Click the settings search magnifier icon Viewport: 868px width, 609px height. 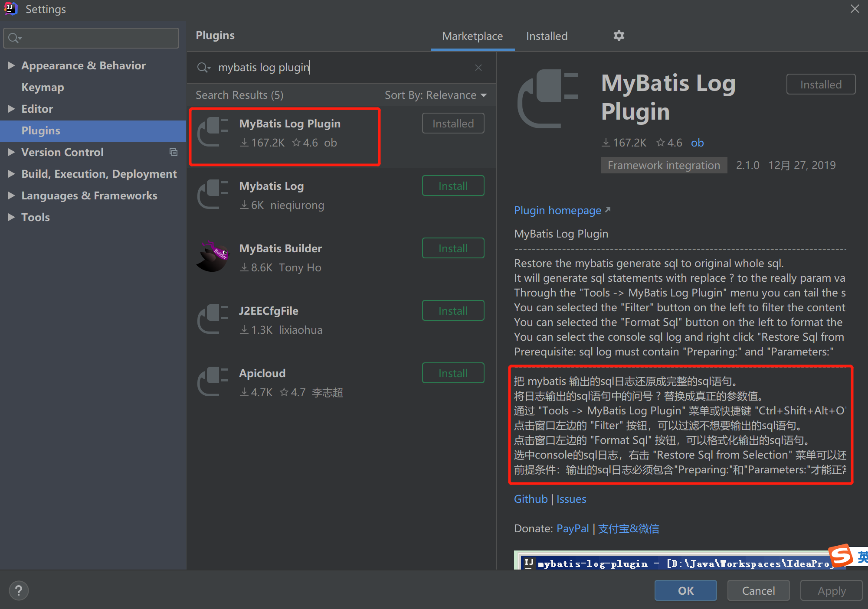tap(14, 38)
